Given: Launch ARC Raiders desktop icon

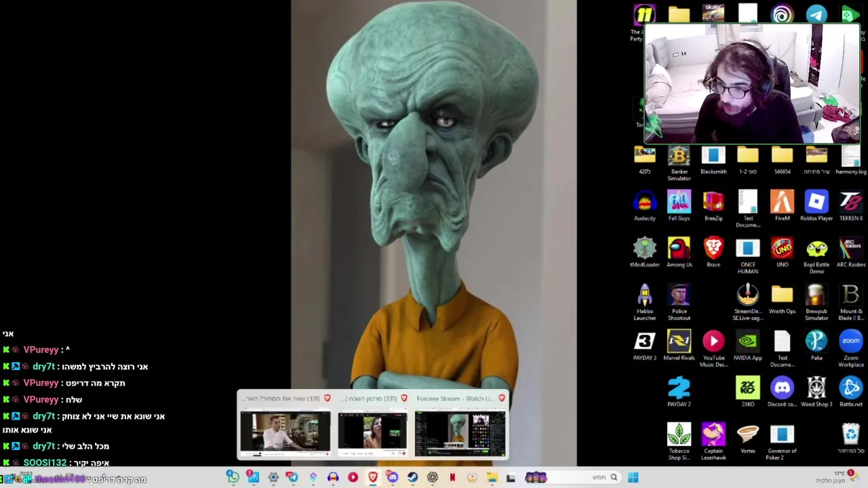Looking at the screenshot, I should [x=851, y=253].
